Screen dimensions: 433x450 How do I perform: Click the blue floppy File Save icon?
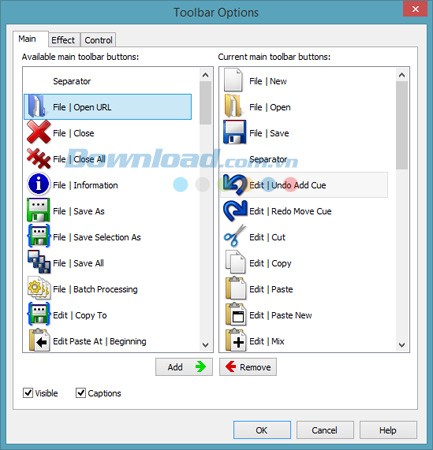click(x=235, y=132)
